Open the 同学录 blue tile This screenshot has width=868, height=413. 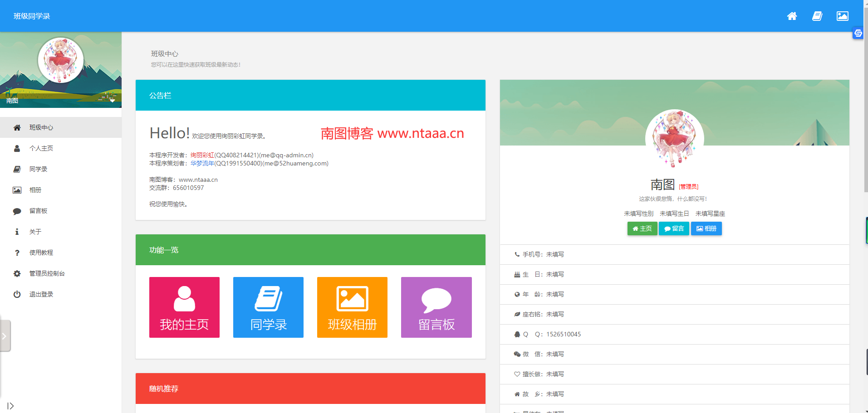[x=268, y=307]
